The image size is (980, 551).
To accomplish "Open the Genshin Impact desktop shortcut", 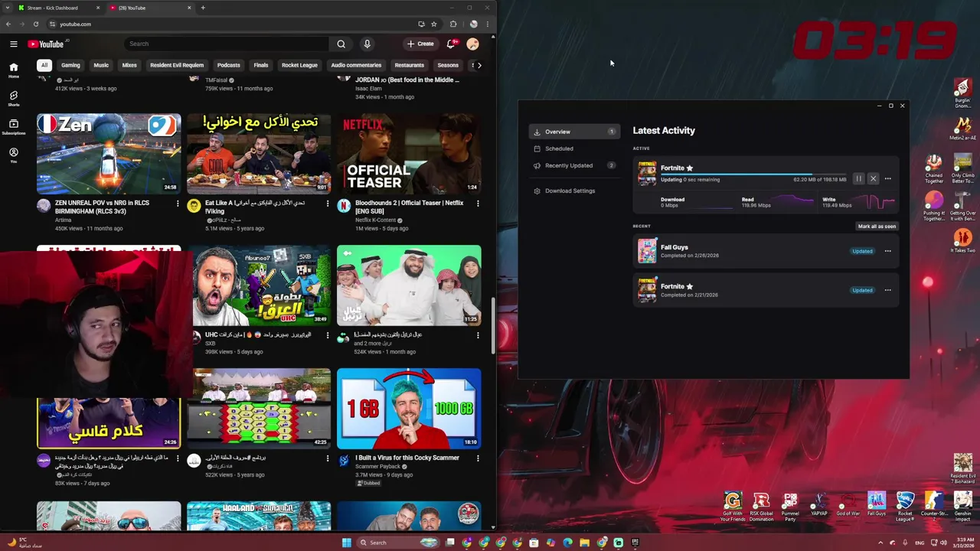I will (962, 507).
